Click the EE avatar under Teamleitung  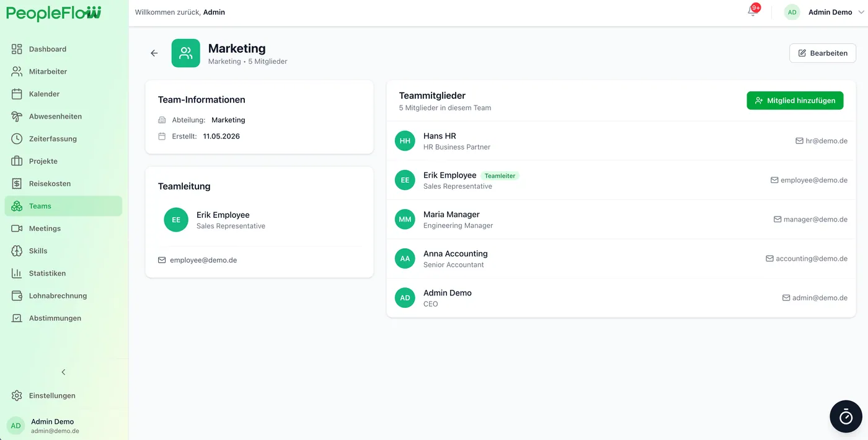tap(176, 220)
